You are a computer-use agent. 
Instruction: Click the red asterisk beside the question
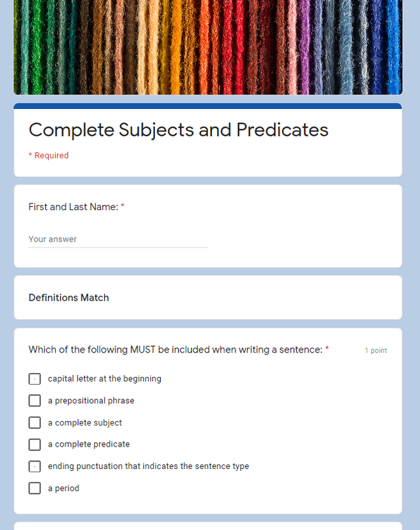pos(326,349)
